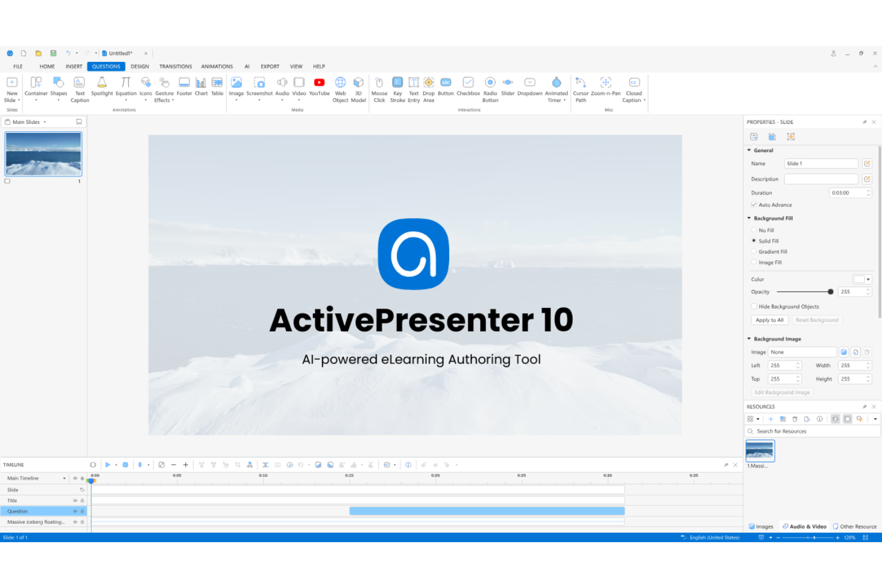Enable Hide Background Objects checkbox
The width and height of the screenshot is (882, 588).
[754, 306]
